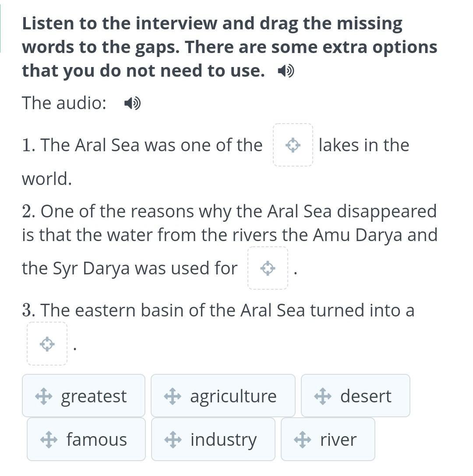Click the target icon in the second gap

pyautogui.click(x=268, y=268)
